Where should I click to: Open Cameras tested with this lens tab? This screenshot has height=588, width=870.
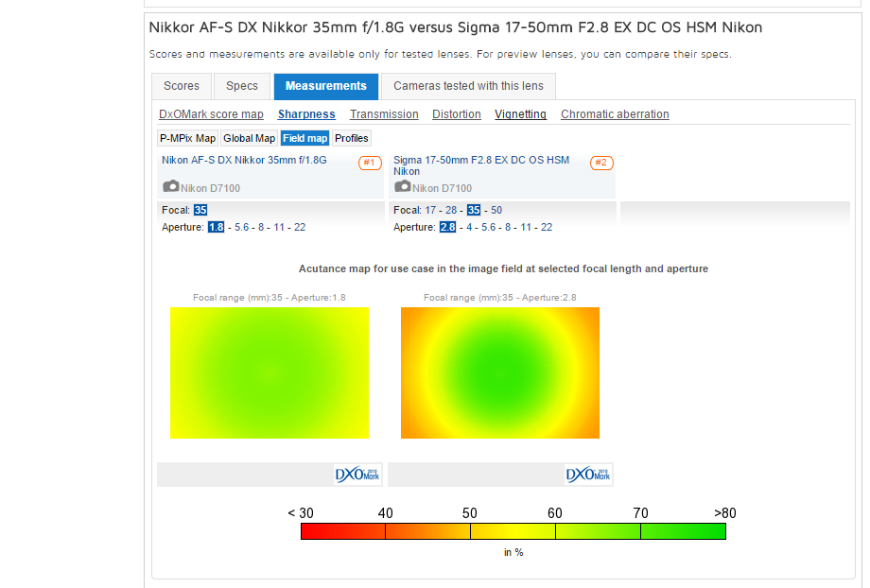(468, 86)
